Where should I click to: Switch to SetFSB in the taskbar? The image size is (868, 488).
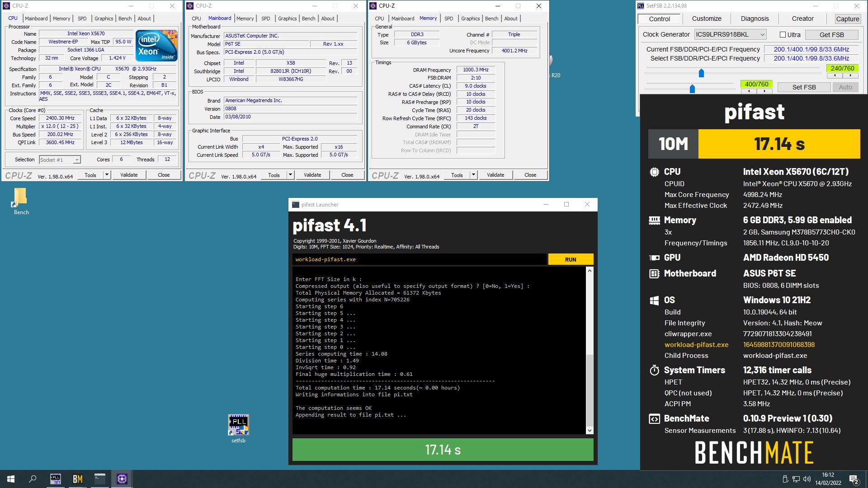point(56,479)
